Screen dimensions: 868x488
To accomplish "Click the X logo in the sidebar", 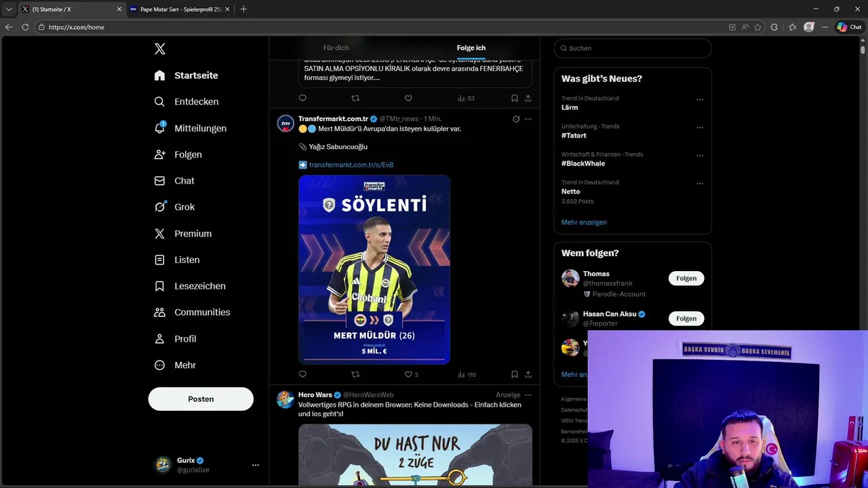I will pos(159,49).
